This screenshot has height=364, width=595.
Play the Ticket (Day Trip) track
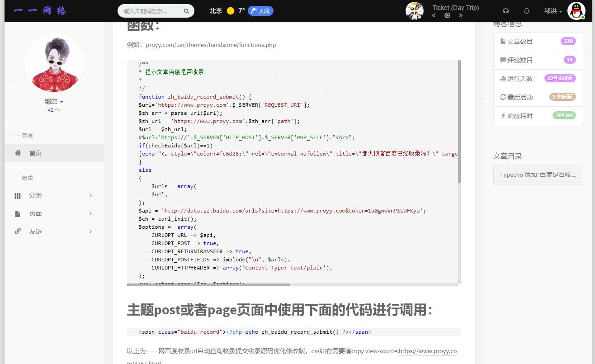(447, 15)
